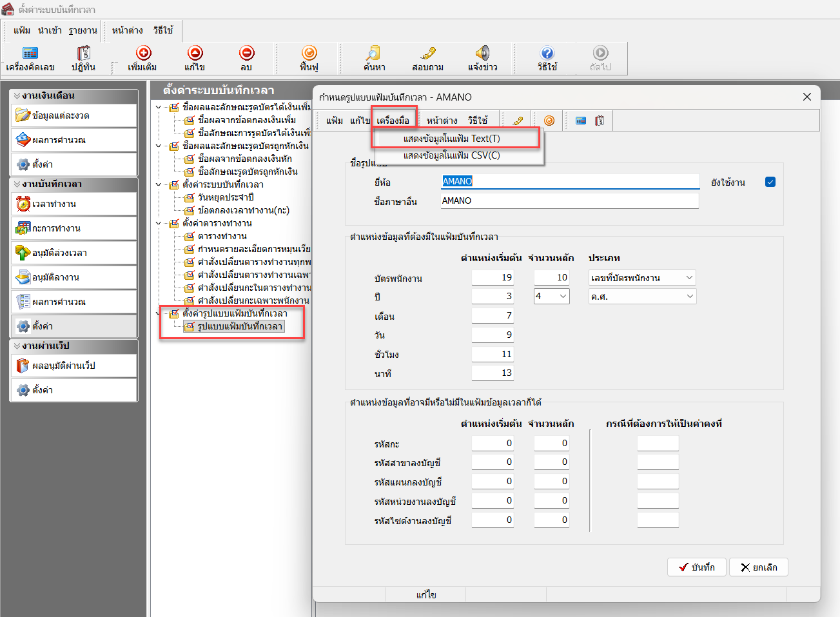Click the แจ้งข่าว megaphone icon

[482, 54]
